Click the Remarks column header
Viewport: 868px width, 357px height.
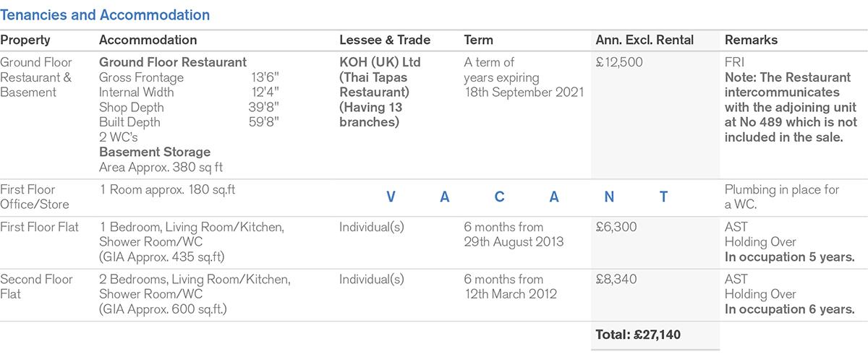(751, 40)
